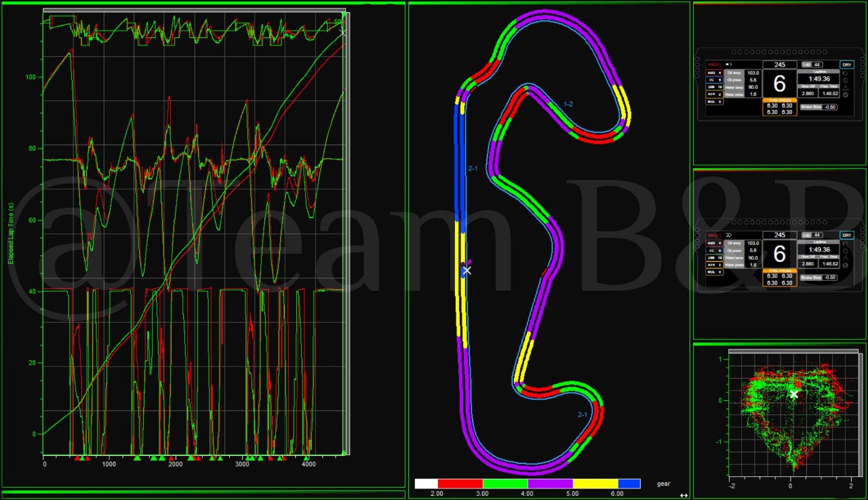The image size is (868, 500).
Task: Click the triangle warning icon on the lower dashboard
Action: (x=846, y=258)
